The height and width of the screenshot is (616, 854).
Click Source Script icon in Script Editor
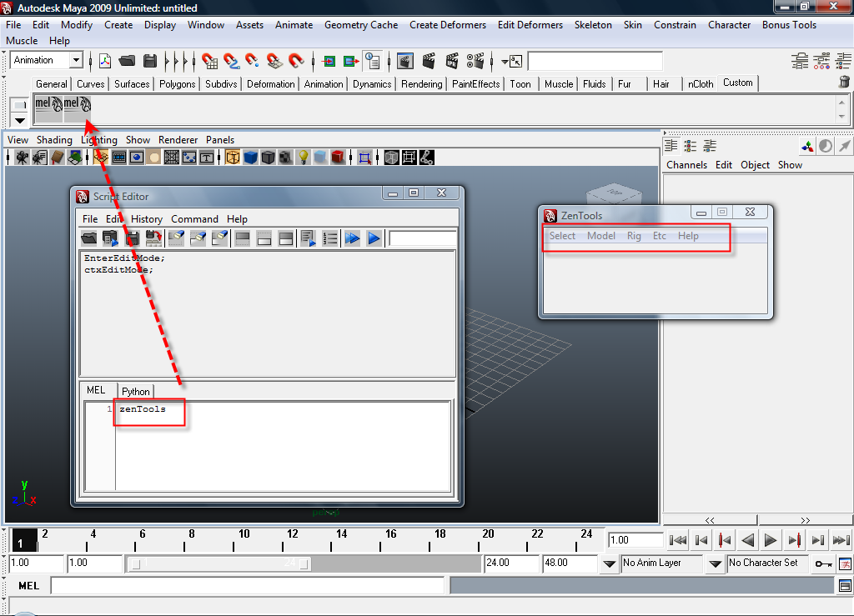coord(111,238)
